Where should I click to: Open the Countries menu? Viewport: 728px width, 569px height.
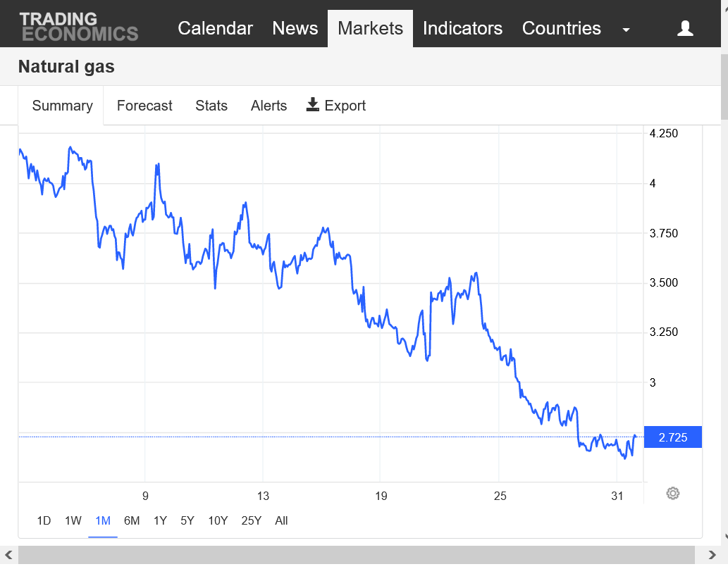tap(561, 28)
